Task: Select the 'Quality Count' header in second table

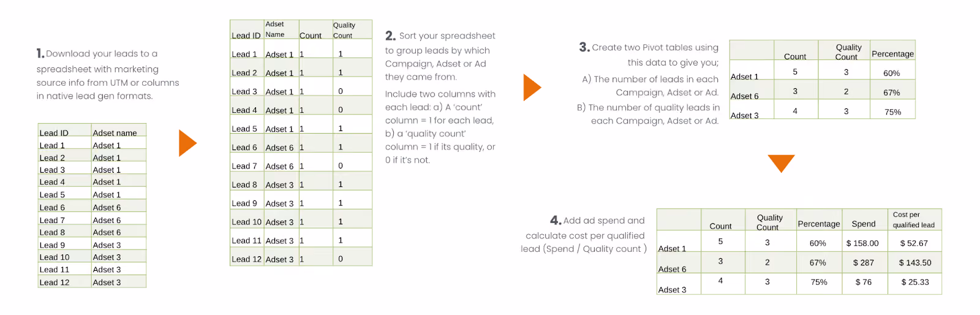Action: point(344,30)
